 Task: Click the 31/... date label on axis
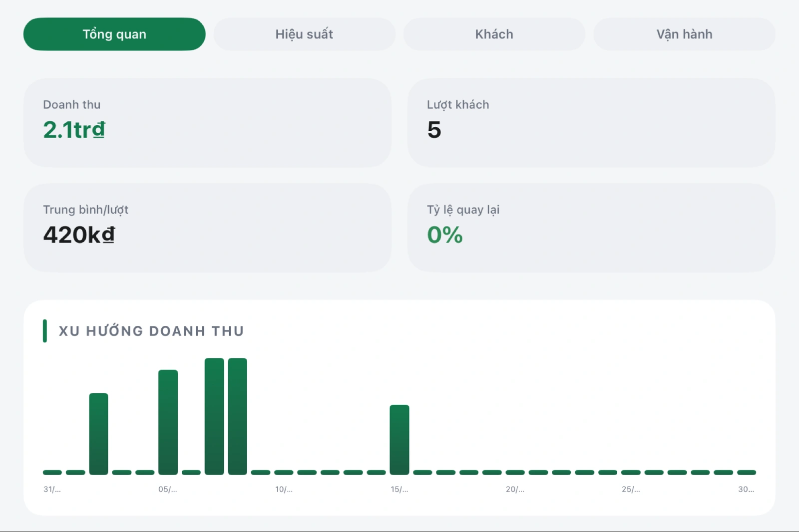(x=52, y=489)
